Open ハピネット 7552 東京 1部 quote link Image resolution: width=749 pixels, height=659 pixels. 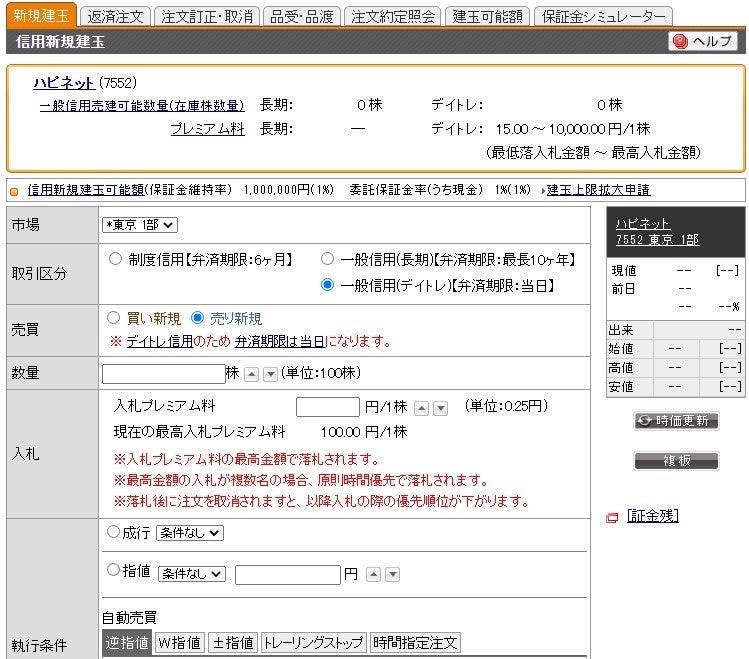point(657,231)
